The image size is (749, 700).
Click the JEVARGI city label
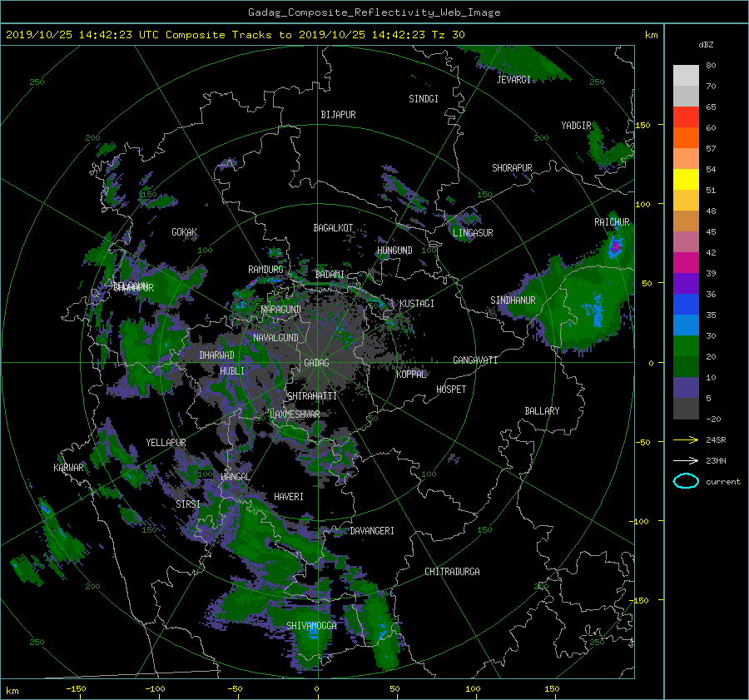513,80
